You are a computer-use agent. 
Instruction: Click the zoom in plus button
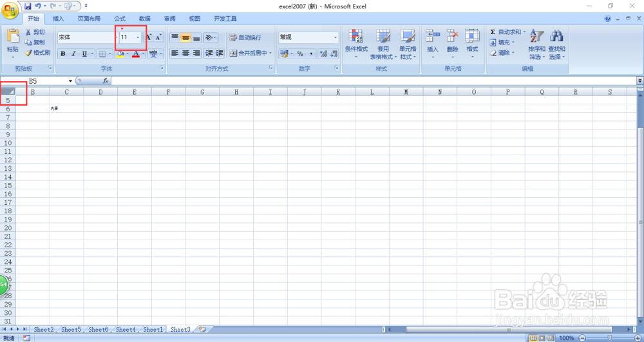637,338
